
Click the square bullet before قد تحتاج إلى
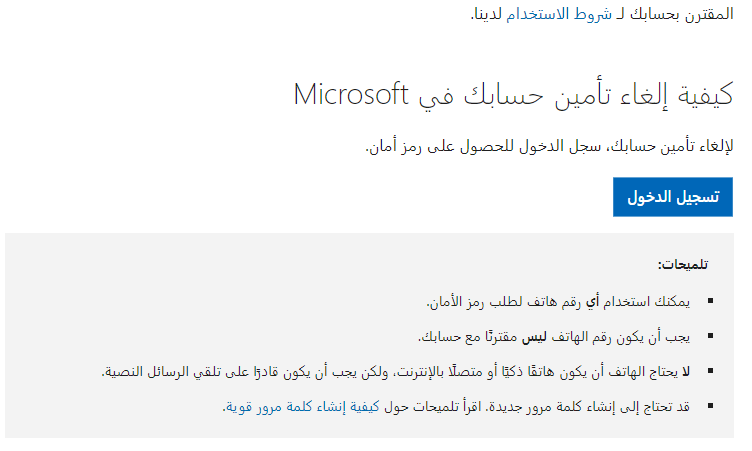pyautogui.click(x=711, y=406)
